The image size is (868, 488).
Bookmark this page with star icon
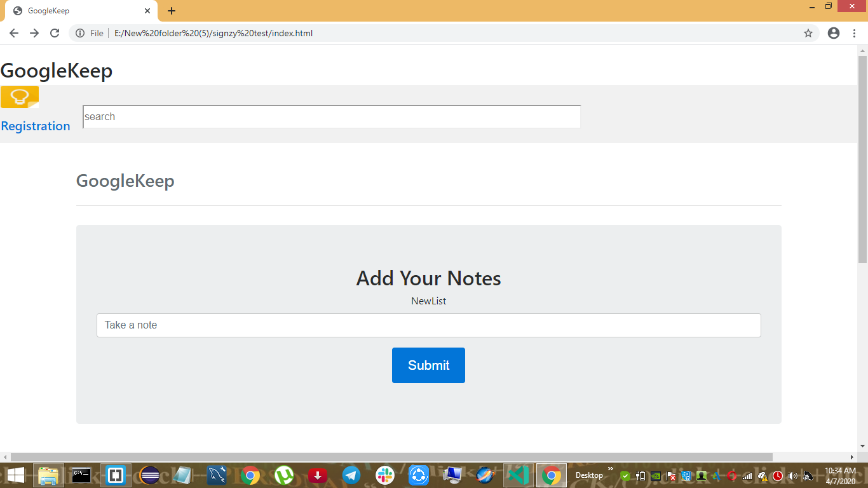click(808, 33)
